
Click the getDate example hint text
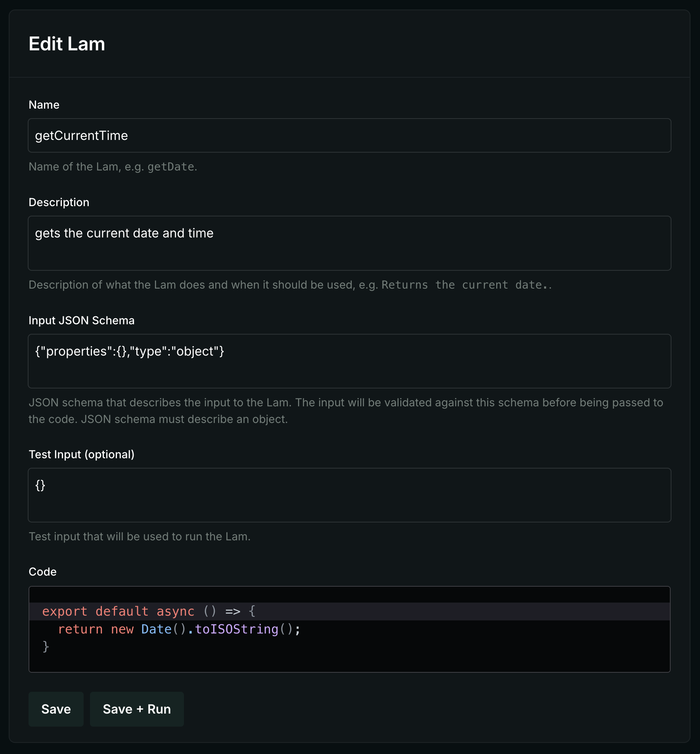point(171,167)
